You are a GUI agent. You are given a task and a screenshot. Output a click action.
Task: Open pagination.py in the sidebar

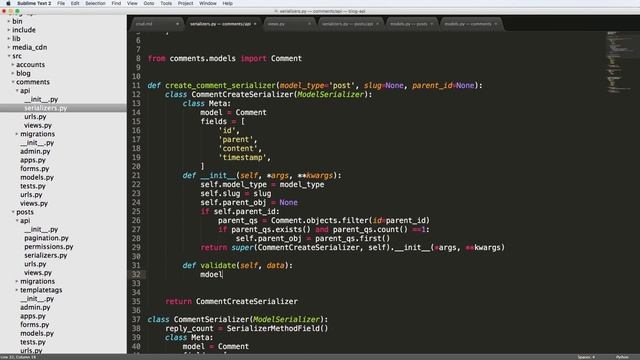click(46, 238)
